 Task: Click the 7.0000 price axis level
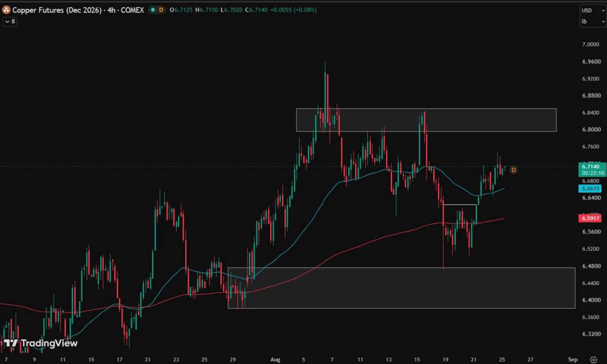[591, 44]
